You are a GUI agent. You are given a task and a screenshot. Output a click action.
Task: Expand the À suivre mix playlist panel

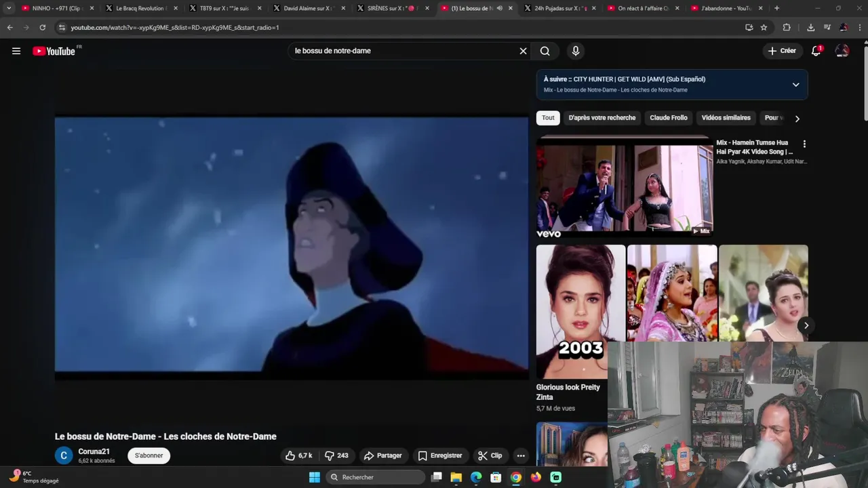pyautogui.click(x=795, y=85)
